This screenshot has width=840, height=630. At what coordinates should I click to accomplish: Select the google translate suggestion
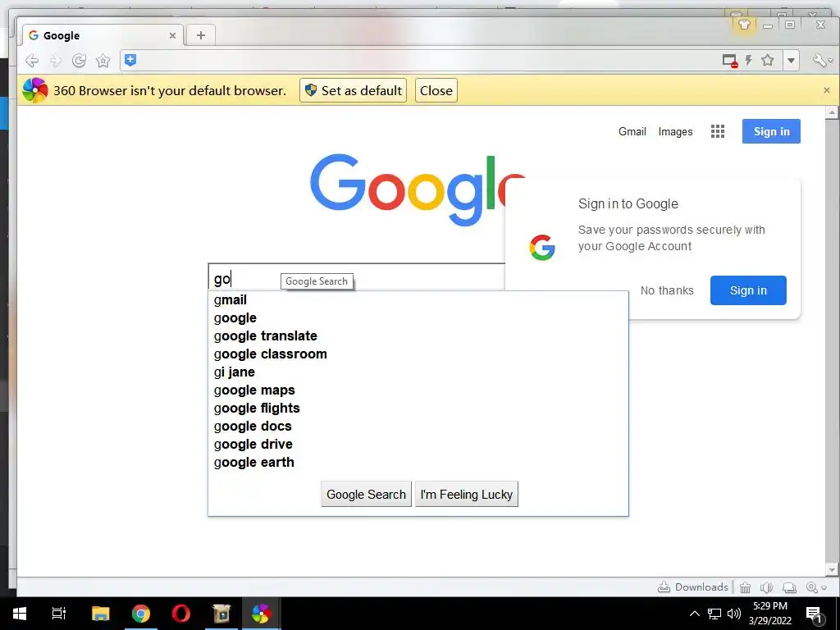[x=418, y=336]
